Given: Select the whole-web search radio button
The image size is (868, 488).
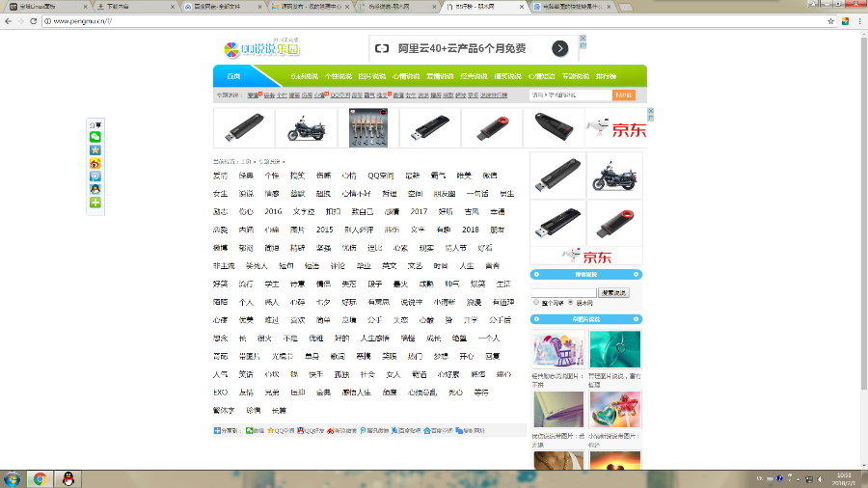Looking at the screenshot, I should pos(536,303).
